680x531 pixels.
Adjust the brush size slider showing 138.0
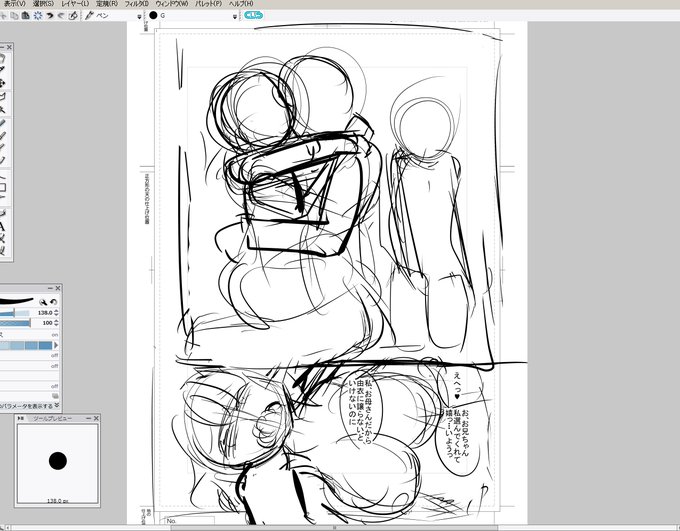click(x=14, y=313)
